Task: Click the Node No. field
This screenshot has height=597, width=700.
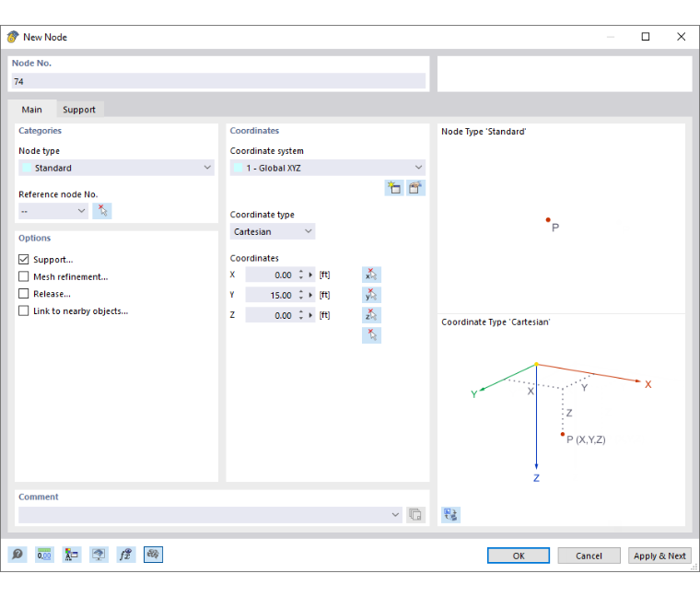Action: [219, 81]
